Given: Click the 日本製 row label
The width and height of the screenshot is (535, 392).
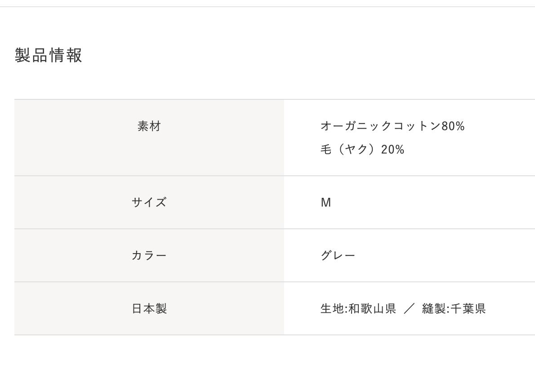Looking at the screenshot, I should point(149,309).
